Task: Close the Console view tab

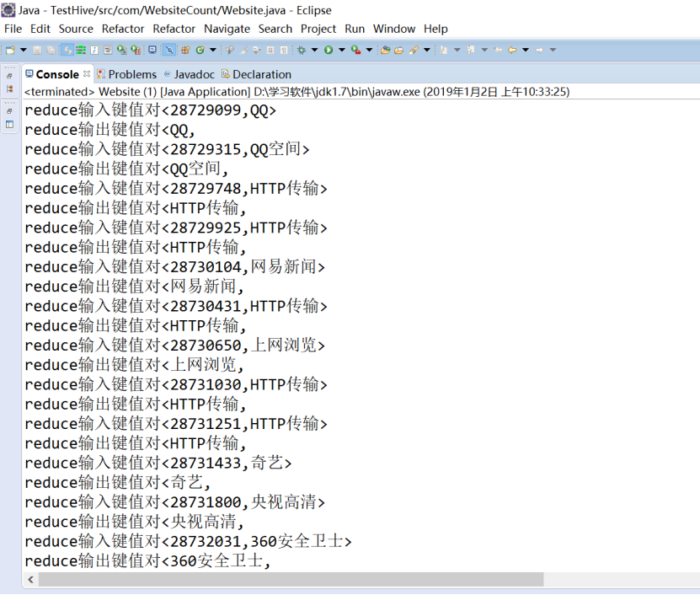Action: pyautogui.click(x=87, y=73)
